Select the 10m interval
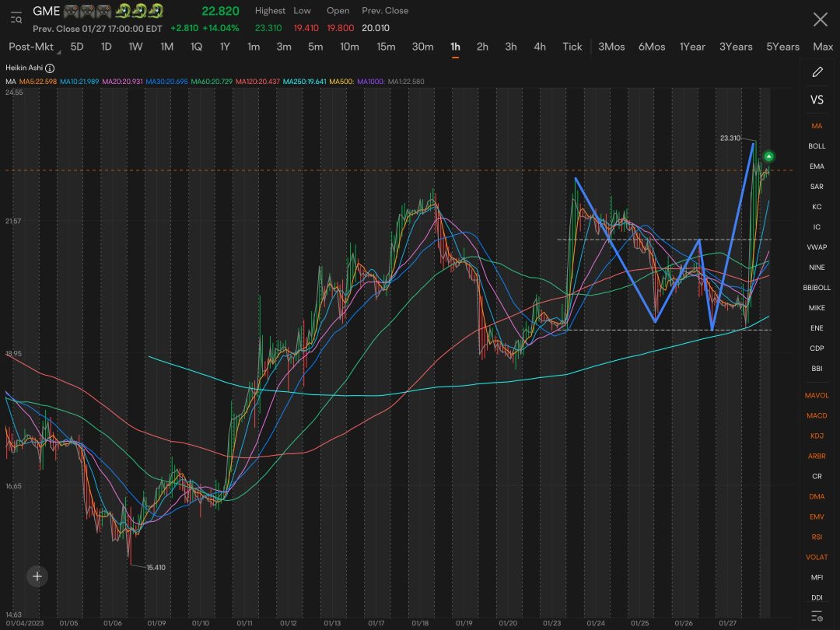Image resolution: width=840 pixels, height=630 pixels. pyautogui.click(x=349, y=47)
